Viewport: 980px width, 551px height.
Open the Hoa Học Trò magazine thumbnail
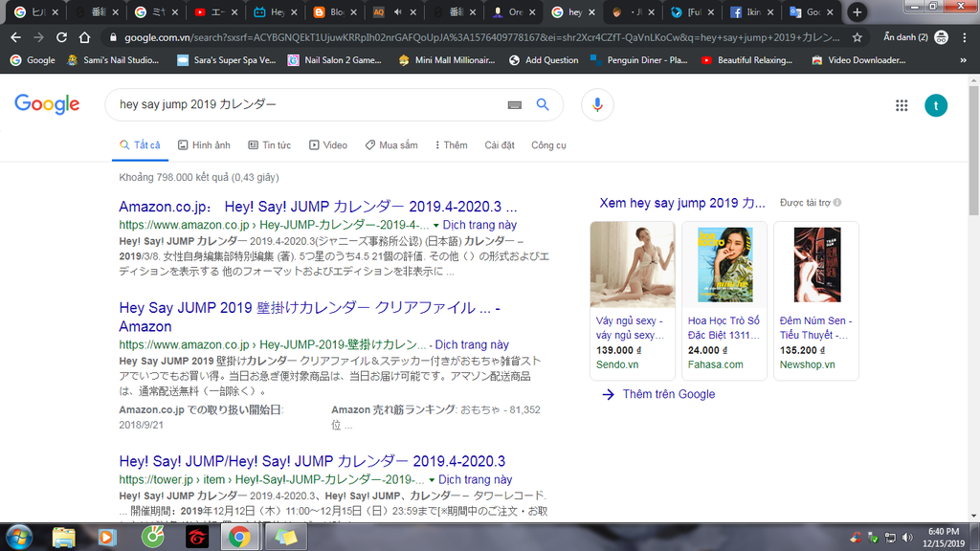click(x=724, y=264)
